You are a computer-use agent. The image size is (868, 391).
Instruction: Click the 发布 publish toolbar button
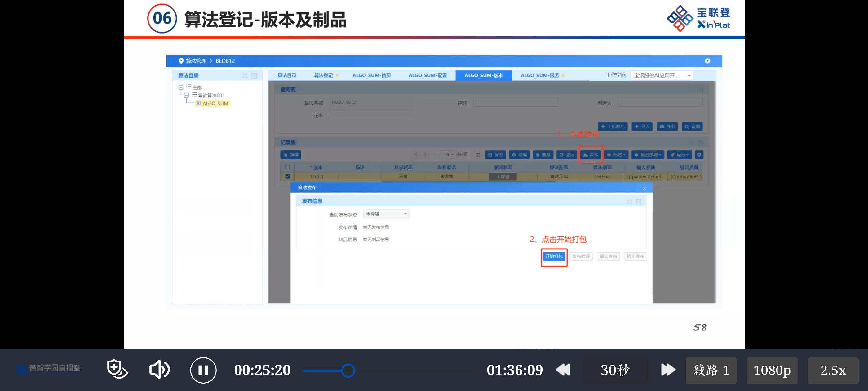click(x=590, y=155)
